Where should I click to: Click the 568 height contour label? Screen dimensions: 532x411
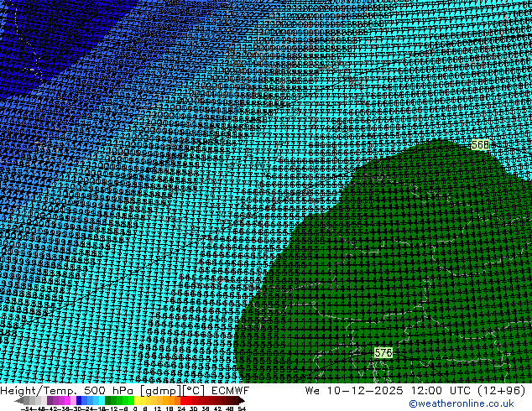(481, 145)
